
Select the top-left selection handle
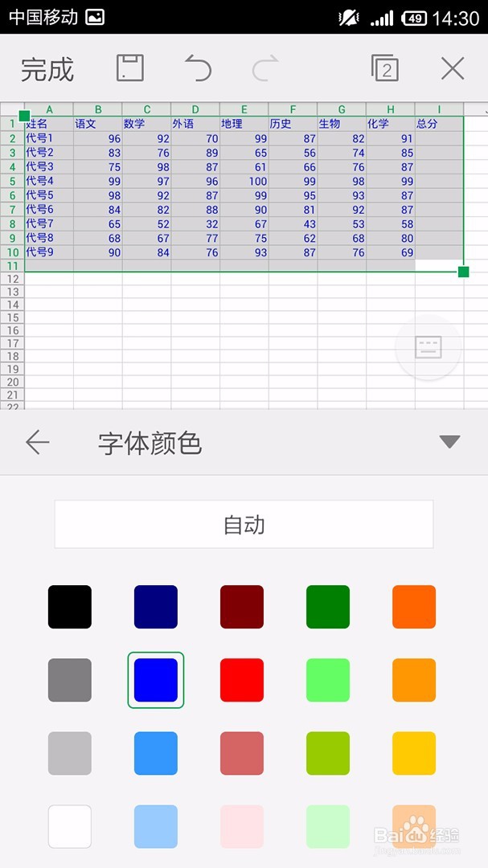click(x=24, y=116)
